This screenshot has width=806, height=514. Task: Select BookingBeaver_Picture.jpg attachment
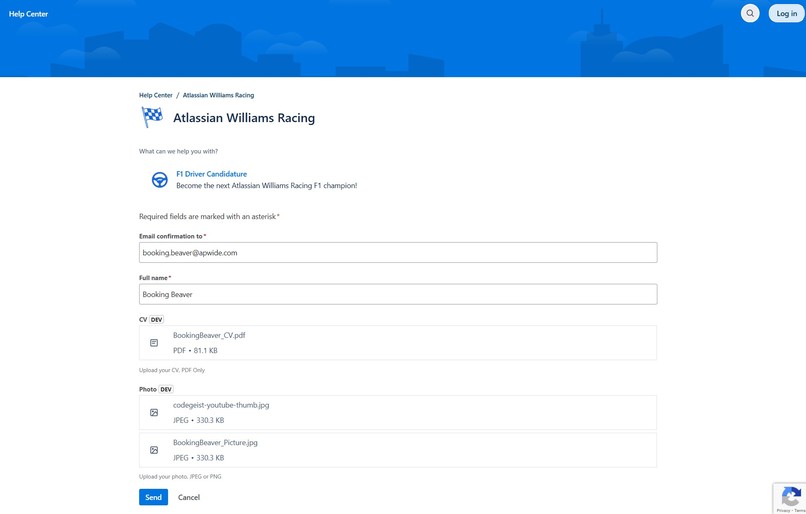point(398,450)
